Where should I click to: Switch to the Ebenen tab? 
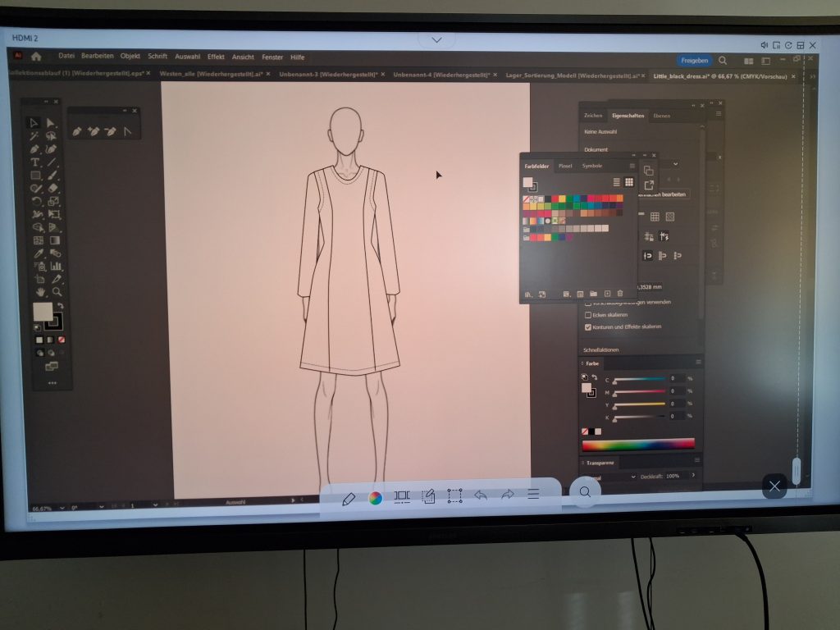tap(661, 116)
